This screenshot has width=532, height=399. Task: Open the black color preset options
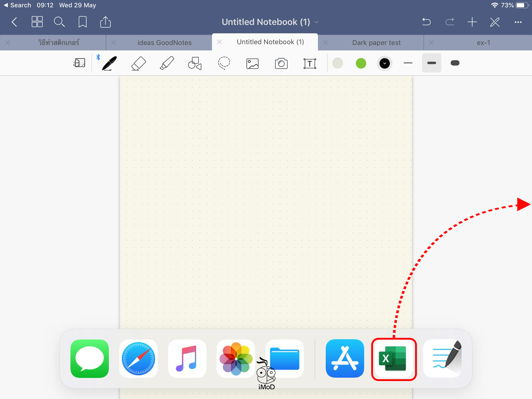[x=385, y=64]
